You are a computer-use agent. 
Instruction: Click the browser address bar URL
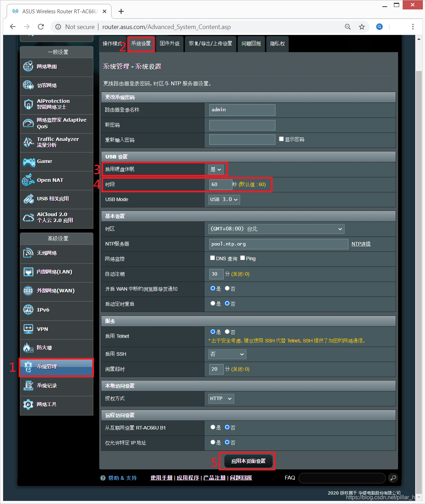tap(166, 27)
